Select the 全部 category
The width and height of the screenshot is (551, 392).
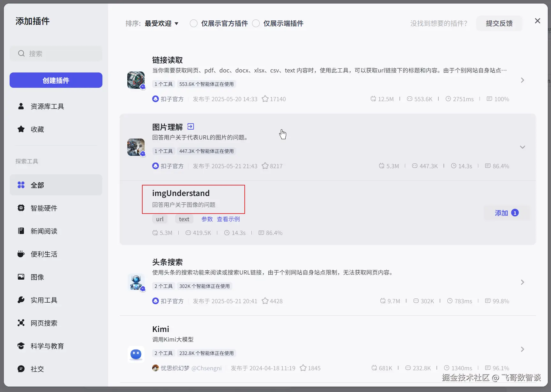[56, 185]
